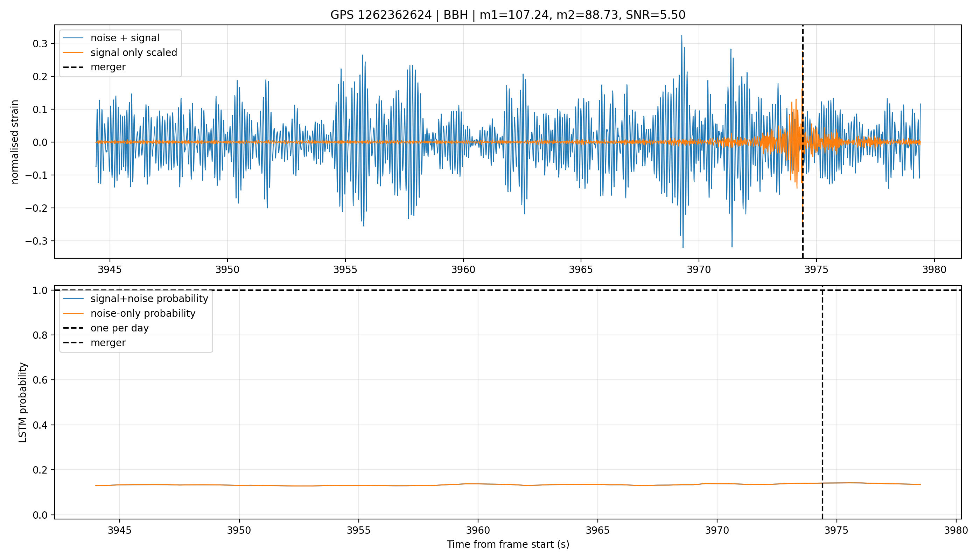980x560 pixels.
Task: Click the plot title with GPS 1262362624
Action: click(508, 15)
